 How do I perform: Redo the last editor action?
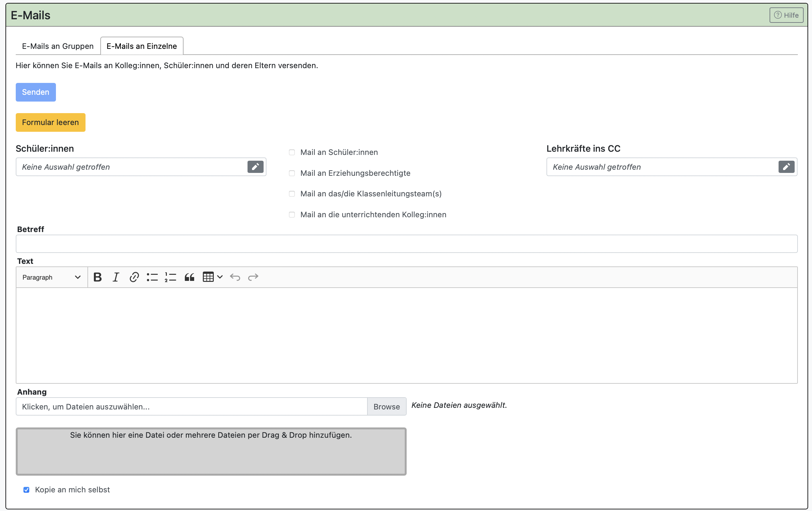pos(253,277)
